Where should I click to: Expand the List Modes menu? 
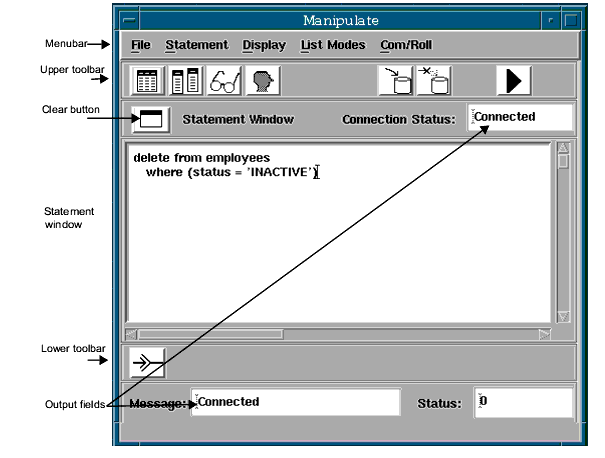333,45
